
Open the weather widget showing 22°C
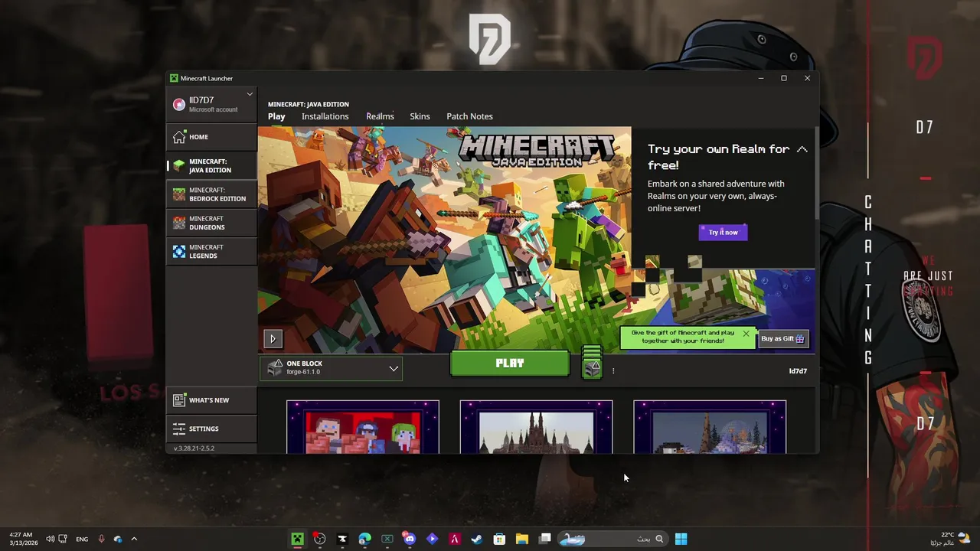pyautogui.click(x=950, y=539)
